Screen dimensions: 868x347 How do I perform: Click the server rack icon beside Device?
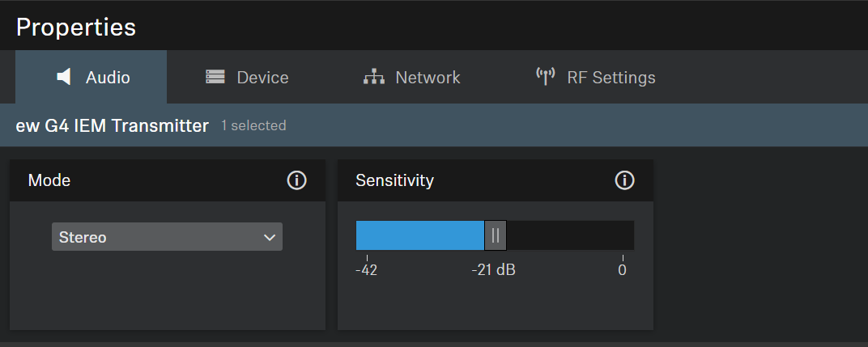(x=215, y=77)
